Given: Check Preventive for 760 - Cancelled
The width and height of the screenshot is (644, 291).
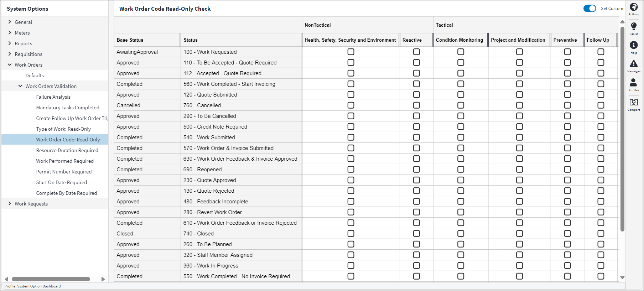Looking at the screenshot, I should pos(567,105).
